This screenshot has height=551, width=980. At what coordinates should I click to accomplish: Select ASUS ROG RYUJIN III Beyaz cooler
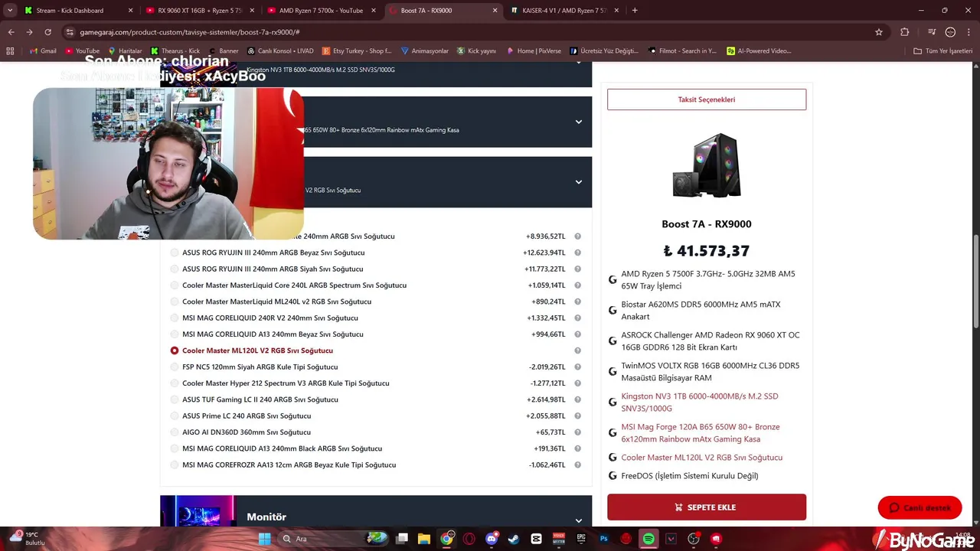(175, 253)
